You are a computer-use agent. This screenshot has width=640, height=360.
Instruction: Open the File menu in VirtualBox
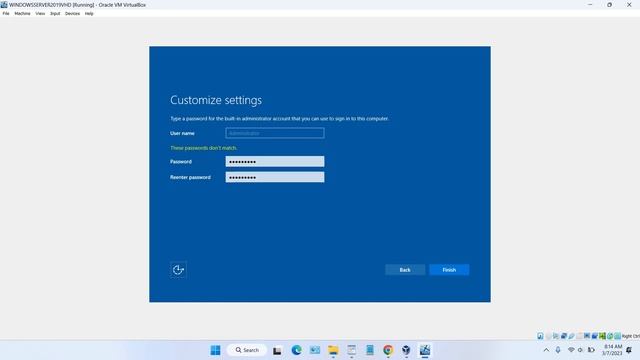(x=6, y=13)
